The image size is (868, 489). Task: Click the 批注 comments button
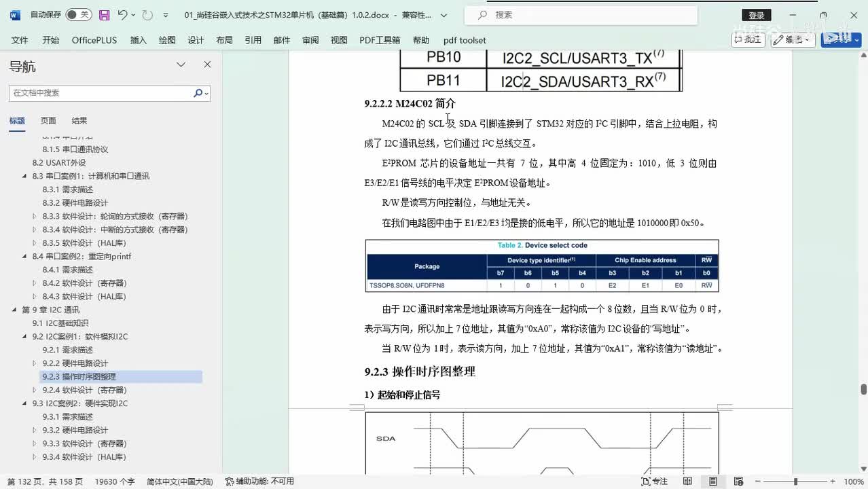[x=748, y=39]
